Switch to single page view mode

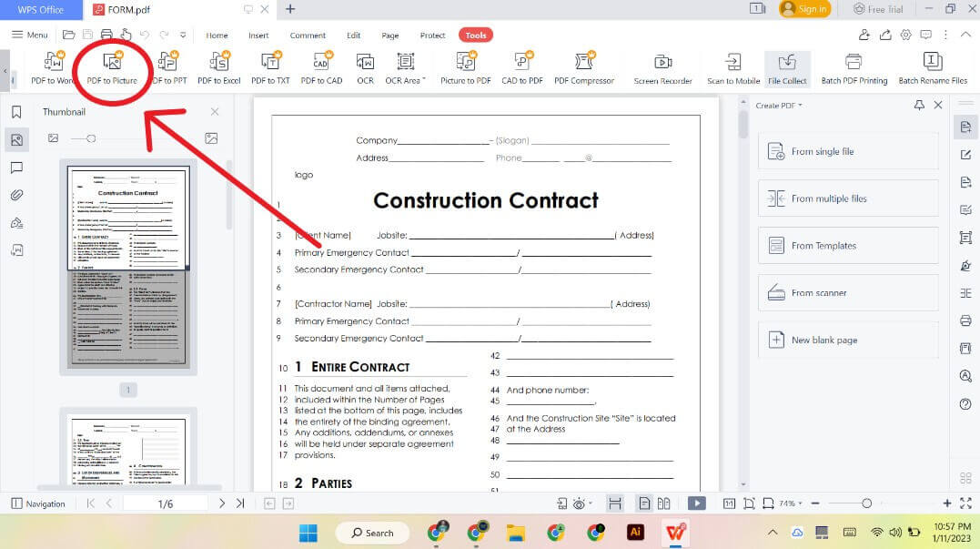[x=644, y=502]
